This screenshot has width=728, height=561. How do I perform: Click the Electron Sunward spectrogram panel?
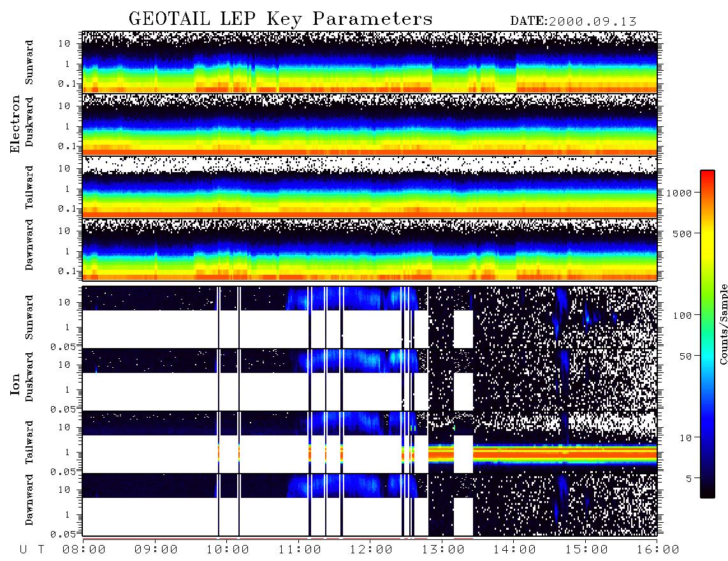(370, 62)
